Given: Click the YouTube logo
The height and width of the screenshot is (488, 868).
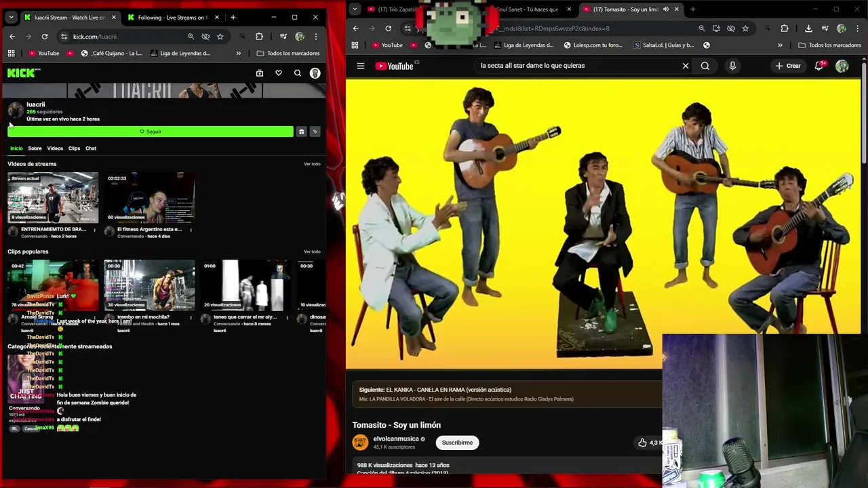Looking at the screenshot, I should coord(395,66).
